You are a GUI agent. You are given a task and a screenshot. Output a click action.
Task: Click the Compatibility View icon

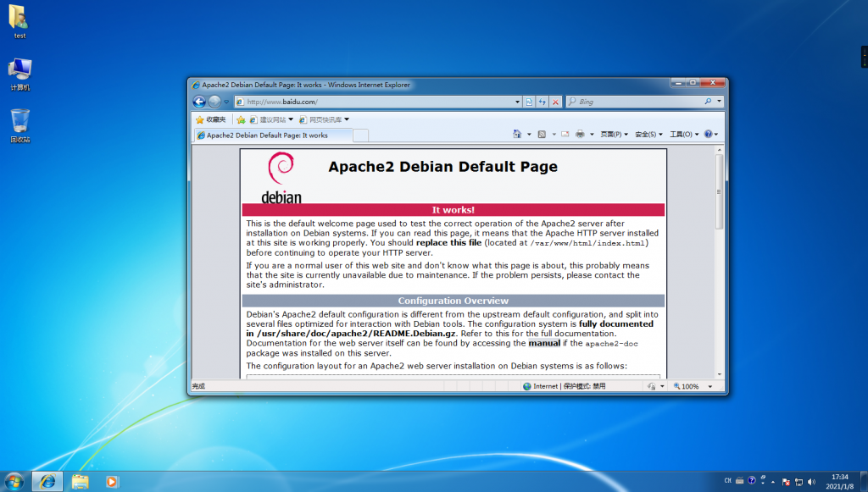(529, 102)
